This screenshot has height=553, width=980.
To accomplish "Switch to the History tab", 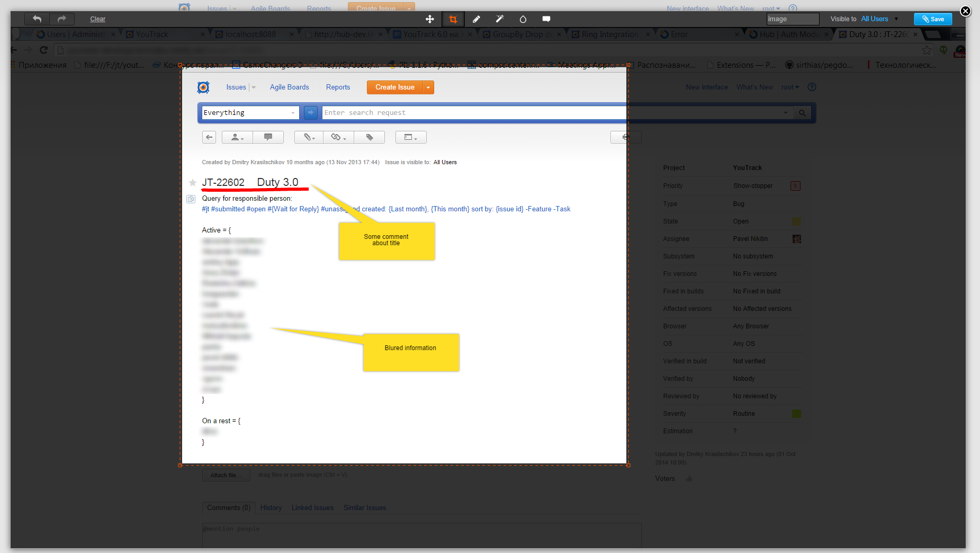I will point(271,508).
